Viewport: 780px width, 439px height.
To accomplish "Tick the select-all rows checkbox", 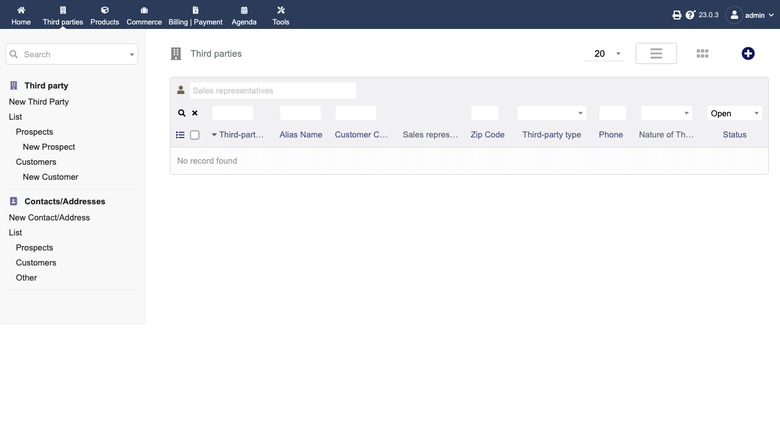I will (195, 135).
